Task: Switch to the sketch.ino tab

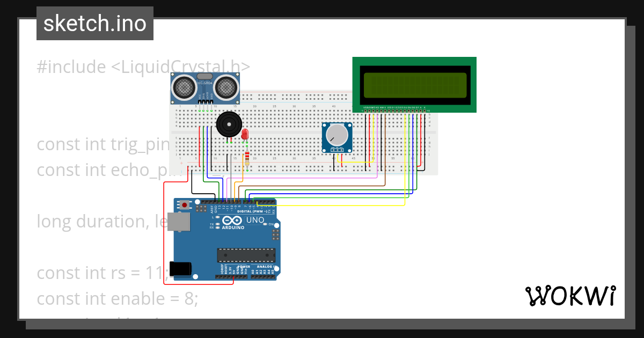Action: [94, 23]
